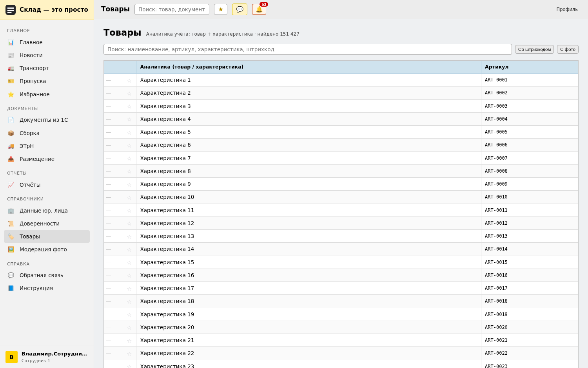Click the star icon next to Избранное
Screen dimensions: 588x368
click(11, 94)
